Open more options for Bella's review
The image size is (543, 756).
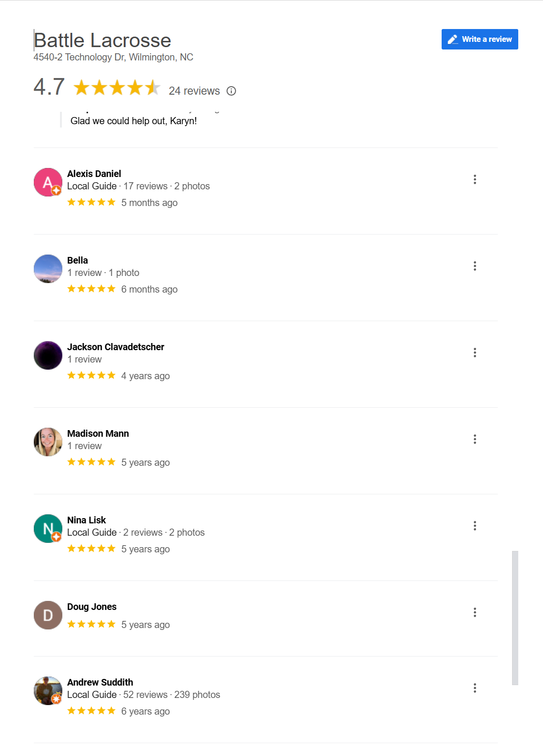(x=474, y=266)
